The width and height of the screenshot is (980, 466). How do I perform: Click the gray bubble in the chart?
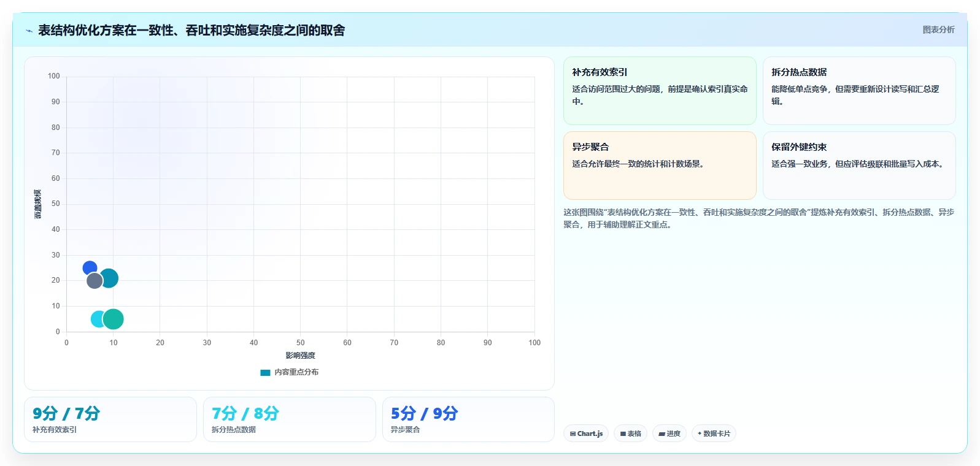point(95,281)
